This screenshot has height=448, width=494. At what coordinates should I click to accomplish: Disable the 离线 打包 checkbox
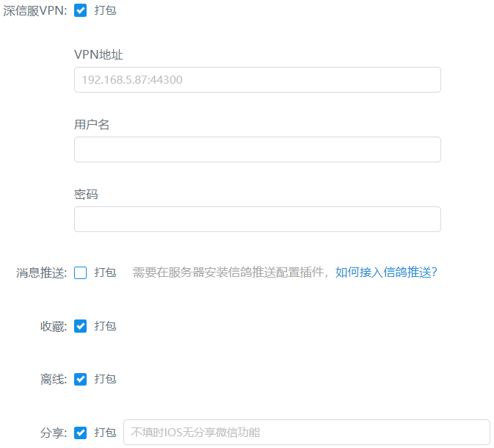81,379
